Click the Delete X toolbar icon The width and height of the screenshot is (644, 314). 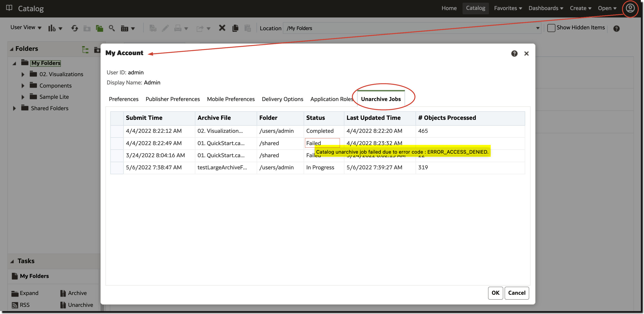[x=222, y=28]
